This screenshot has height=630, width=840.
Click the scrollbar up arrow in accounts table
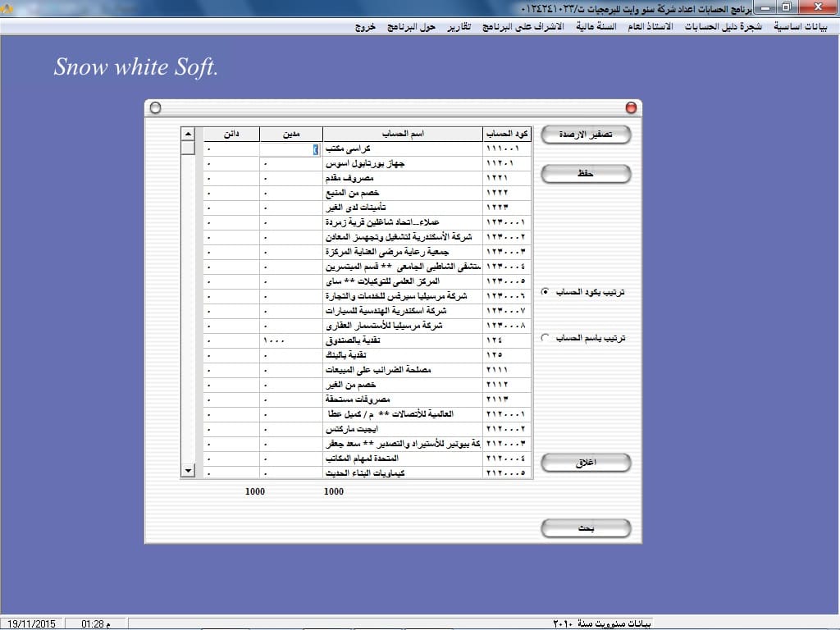coord(188,134)
